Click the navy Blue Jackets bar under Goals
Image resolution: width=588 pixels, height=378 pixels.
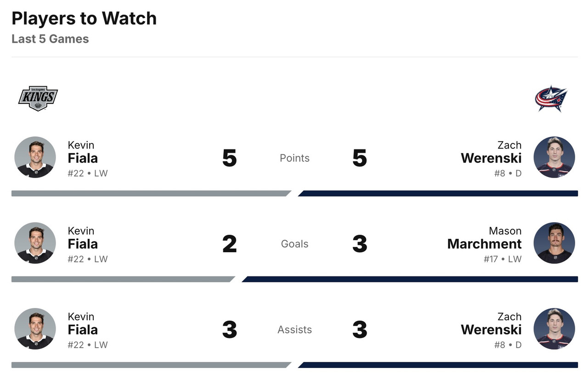410,279
